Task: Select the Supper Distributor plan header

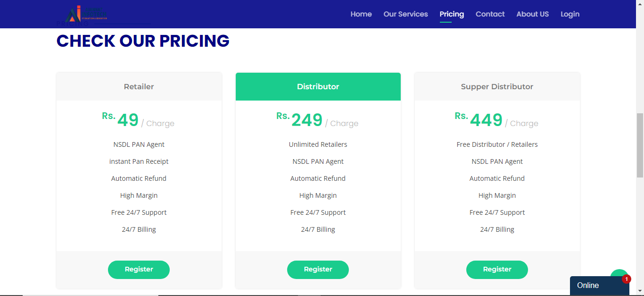Action: [497, 87]
